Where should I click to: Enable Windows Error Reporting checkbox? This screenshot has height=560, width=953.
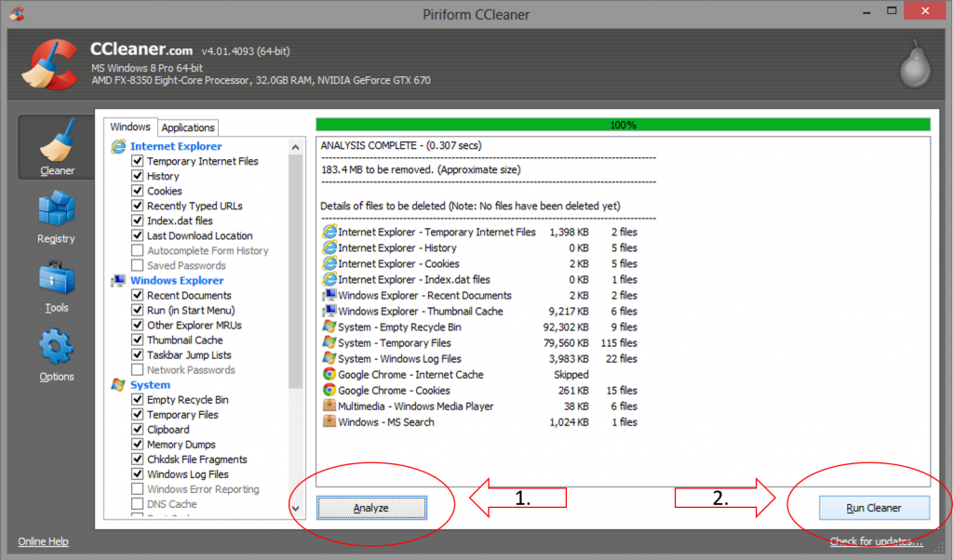tap(138, 489)
